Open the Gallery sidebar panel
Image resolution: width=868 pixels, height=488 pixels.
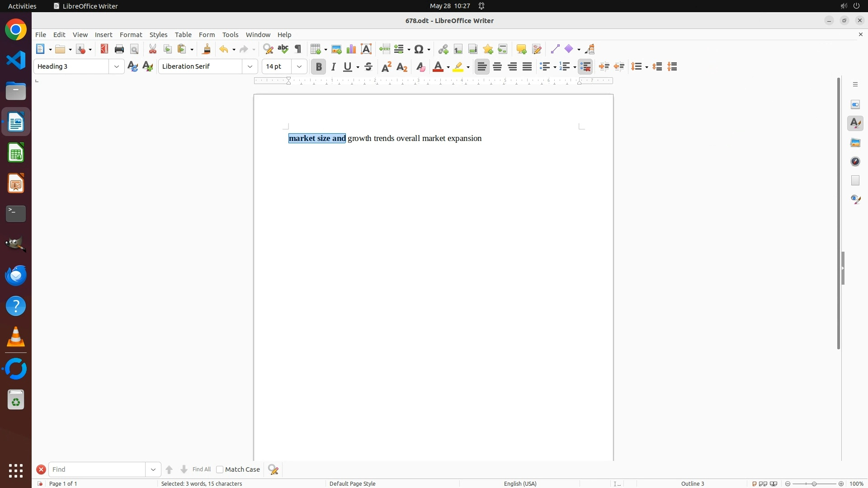click(x=855, y=143)
